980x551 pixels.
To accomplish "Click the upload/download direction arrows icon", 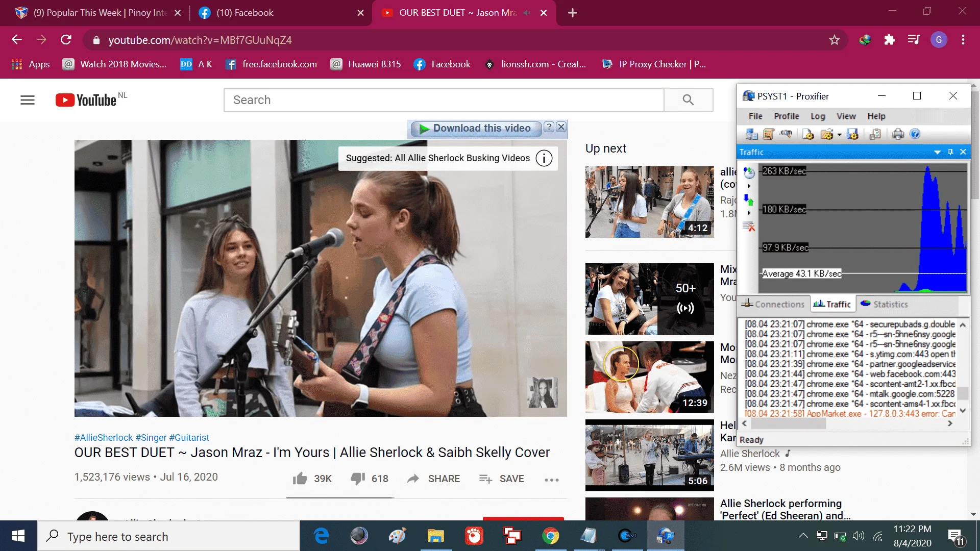I will click(749, 199).
